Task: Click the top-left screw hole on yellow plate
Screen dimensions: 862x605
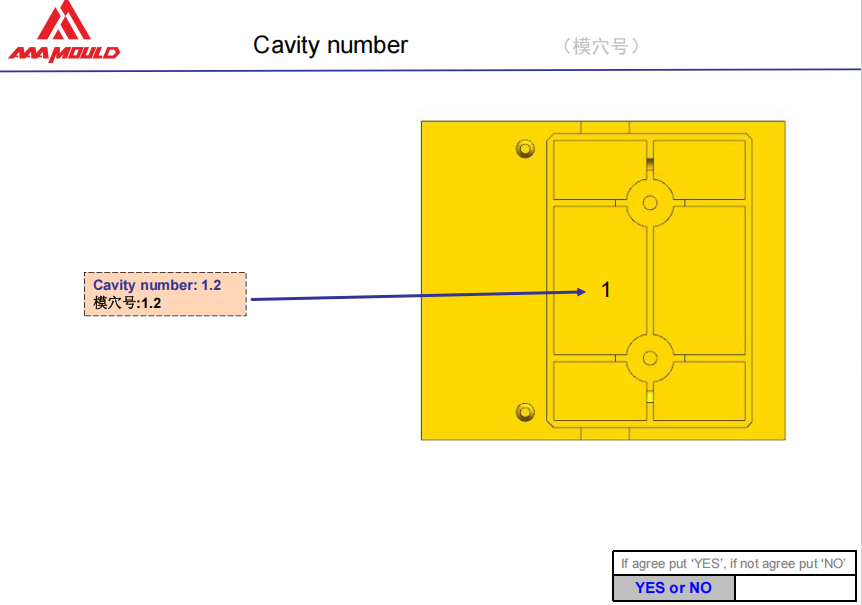Action: coord(525,149)
